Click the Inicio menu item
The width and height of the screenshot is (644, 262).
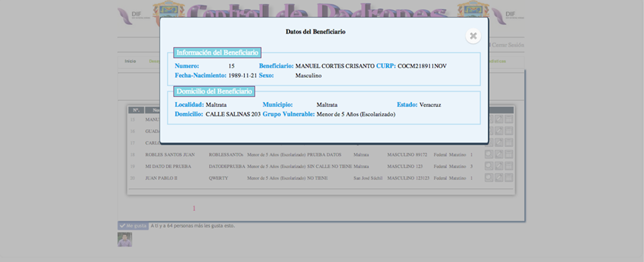[130, 61]
